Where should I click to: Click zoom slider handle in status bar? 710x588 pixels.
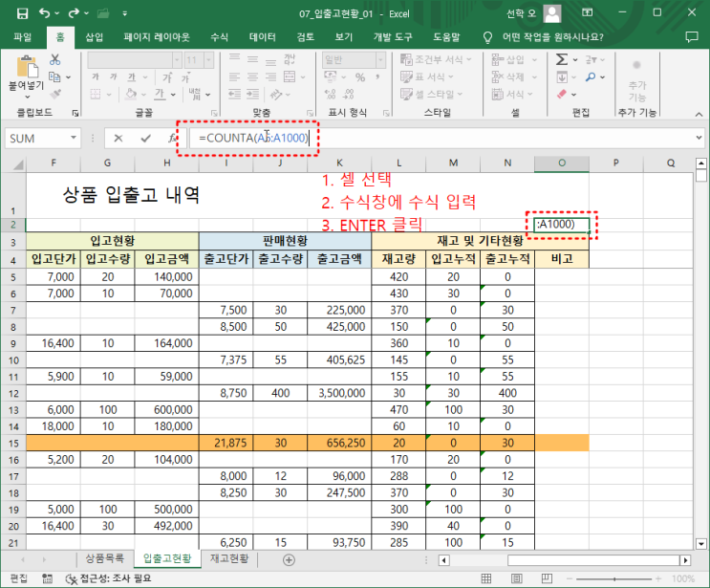(614, 579)
